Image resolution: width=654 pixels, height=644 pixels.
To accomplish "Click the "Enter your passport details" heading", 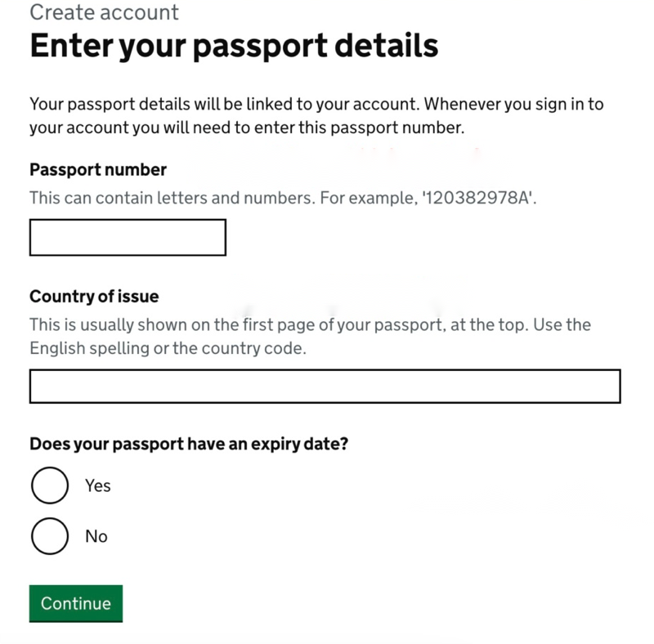I will pyautogui.click(x=234, y=46).
